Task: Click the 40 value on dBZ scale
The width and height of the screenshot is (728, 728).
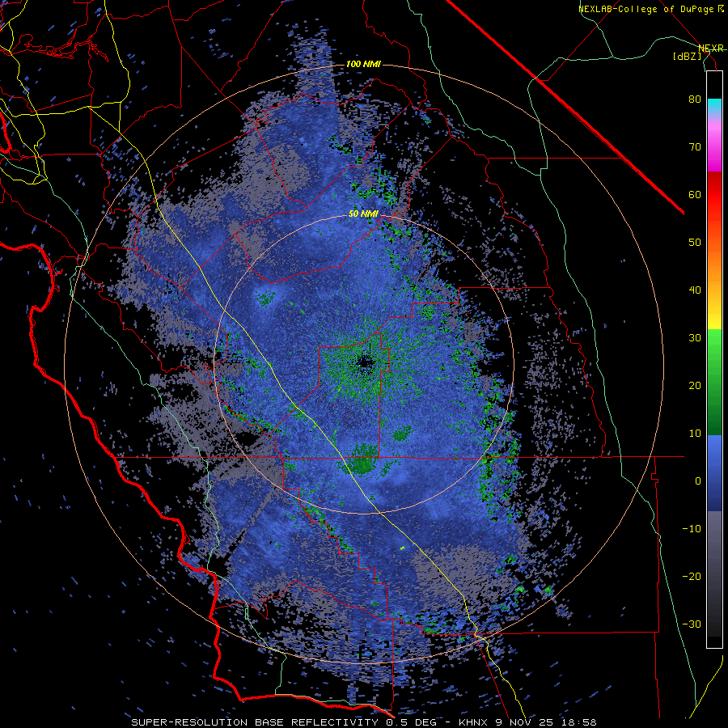Action: (x=695, y=290)
